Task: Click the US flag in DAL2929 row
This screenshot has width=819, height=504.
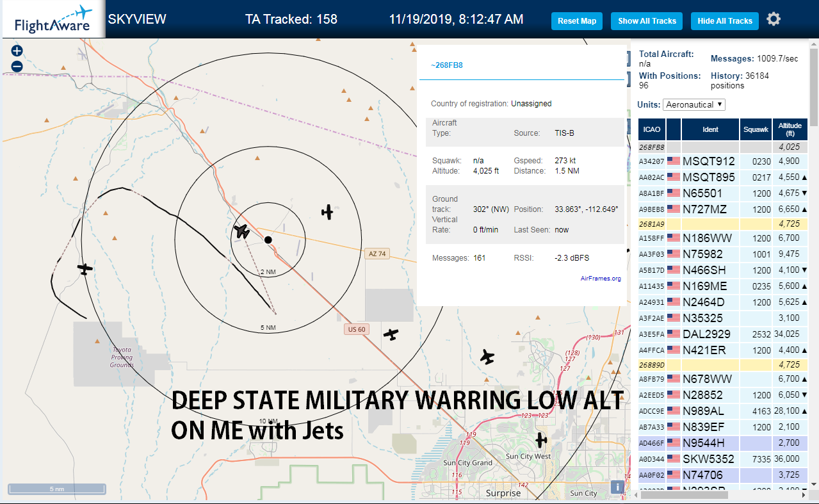Action: (673, 334)
